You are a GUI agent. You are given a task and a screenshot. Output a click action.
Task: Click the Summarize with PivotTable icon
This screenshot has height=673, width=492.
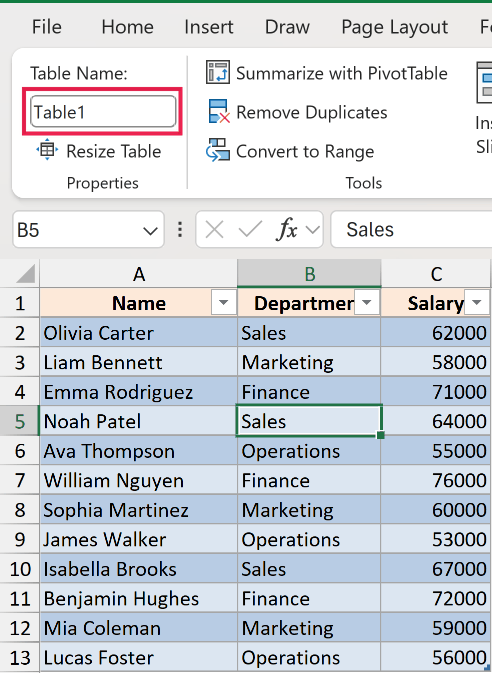tap(218, 72)
